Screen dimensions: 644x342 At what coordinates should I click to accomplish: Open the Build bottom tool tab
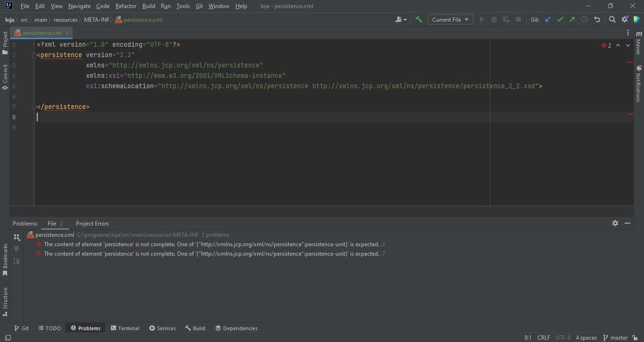pyautogui.click(x=195, y=328)
